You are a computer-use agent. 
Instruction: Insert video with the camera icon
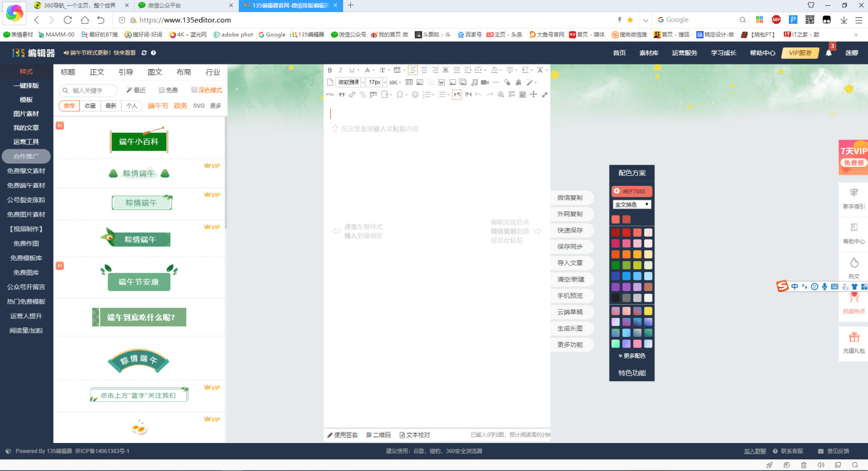click(x=485, y=82)
